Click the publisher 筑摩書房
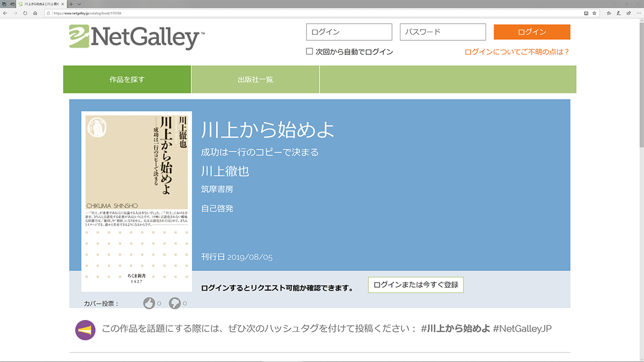The image size is (644, 362). 217,190
